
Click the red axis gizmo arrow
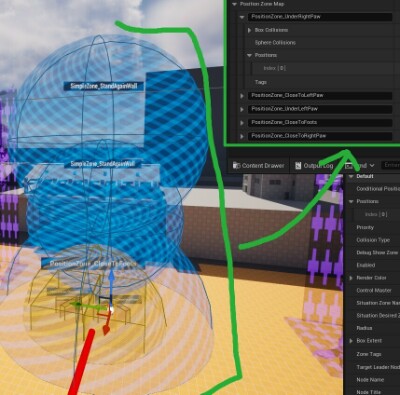[106, 325]
